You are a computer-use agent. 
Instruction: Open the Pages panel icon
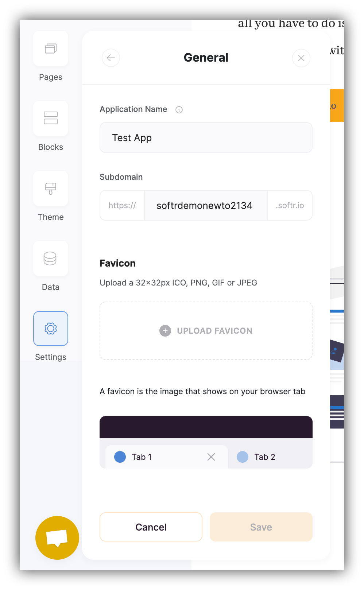(51, 48)
